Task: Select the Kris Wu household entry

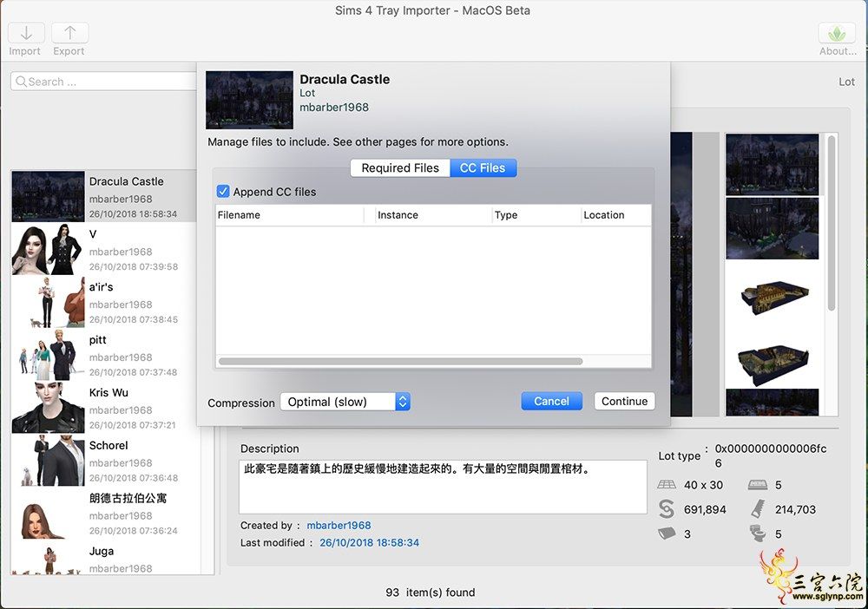Action: (x=103, y=408)
